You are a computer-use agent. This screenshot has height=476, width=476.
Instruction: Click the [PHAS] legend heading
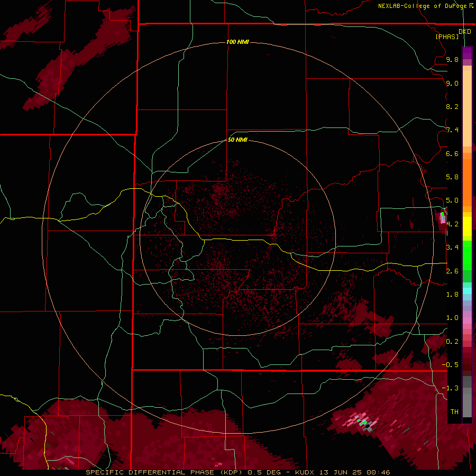click(447, 36)
